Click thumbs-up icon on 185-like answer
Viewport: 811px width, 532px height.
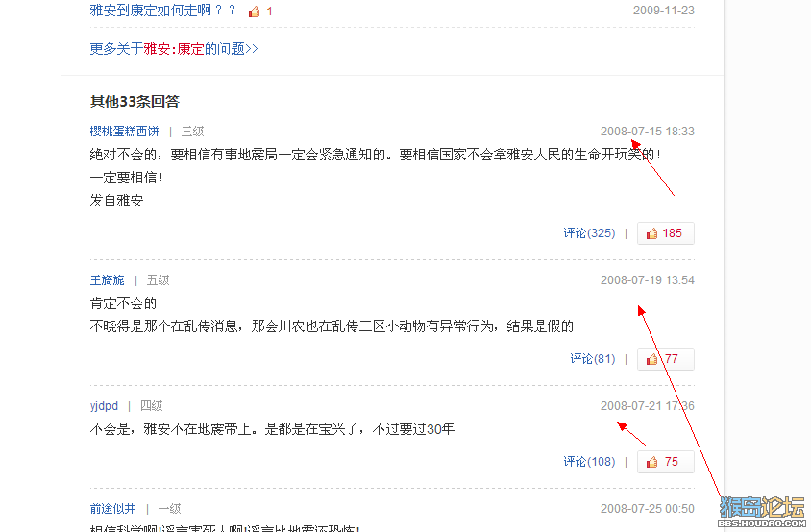(651, 233)
